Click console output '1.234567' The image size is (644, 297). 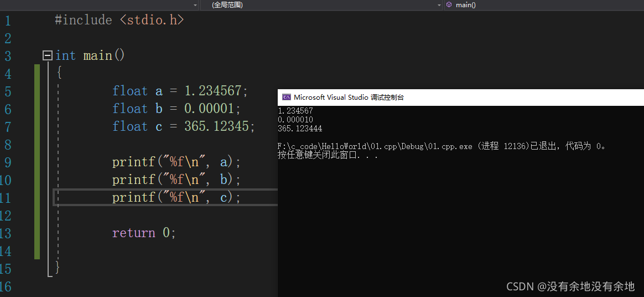[295, 111]
